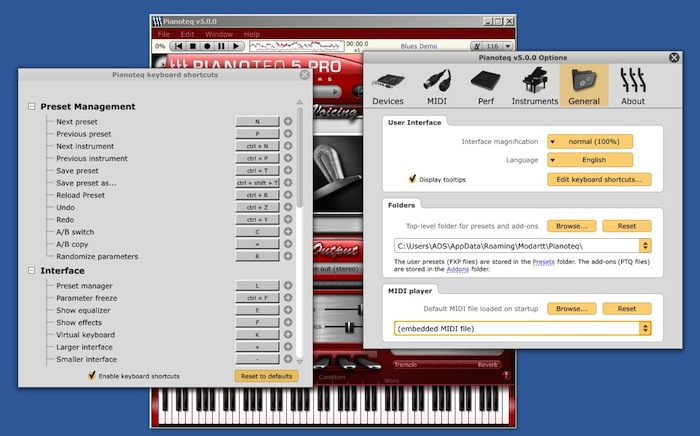Collapse the Interface section

pyautogui.click(x=31, y=270)
